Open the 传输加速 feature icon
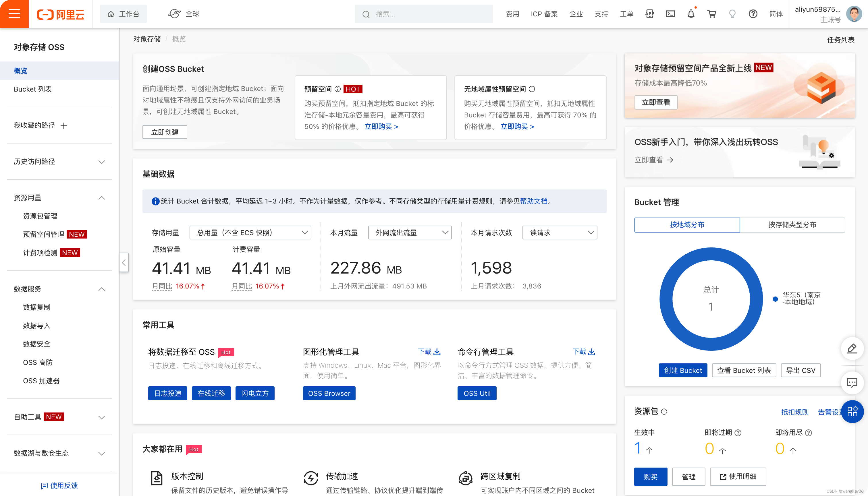This screenshot has width=868, height=496. tap(311, 478)
